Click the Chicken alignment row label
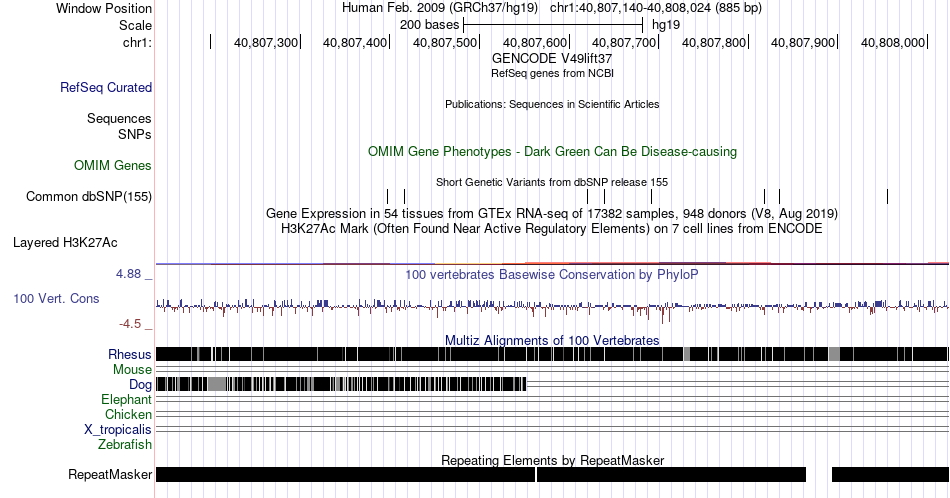The width and height of the screenshot is (950, 498). pos(128,414)
